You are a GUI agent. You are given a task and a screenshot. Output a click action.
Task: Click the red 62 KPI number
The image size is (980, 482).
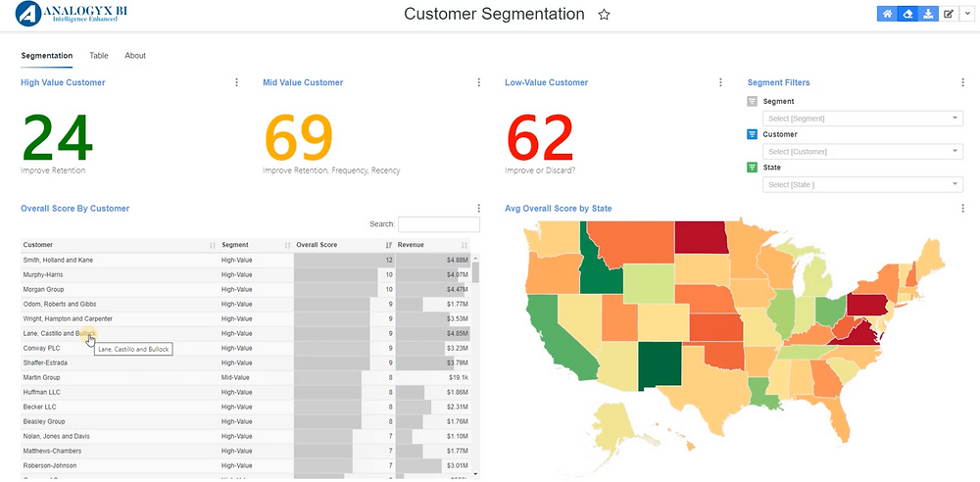tap(540, 139)
